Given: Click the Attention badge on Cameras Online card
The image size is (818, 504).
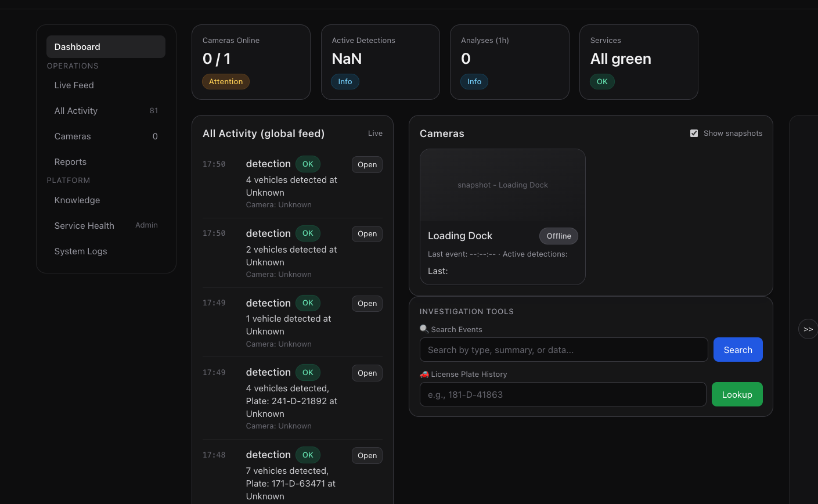Looking at the screenshot, I should point(225,81).
